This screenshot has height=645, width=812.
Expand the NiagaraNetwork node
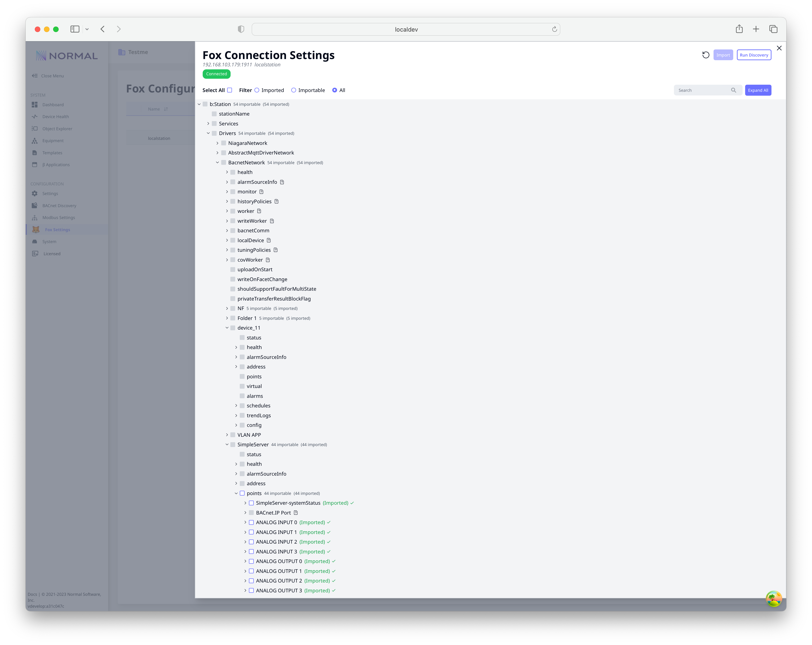pos(218,143)
